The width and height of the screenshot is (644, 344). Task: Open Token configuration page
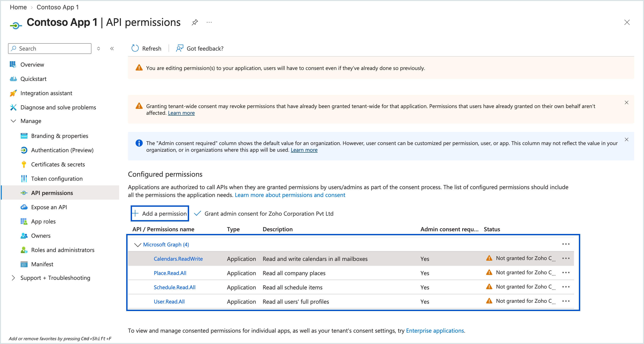click(57, 178)
